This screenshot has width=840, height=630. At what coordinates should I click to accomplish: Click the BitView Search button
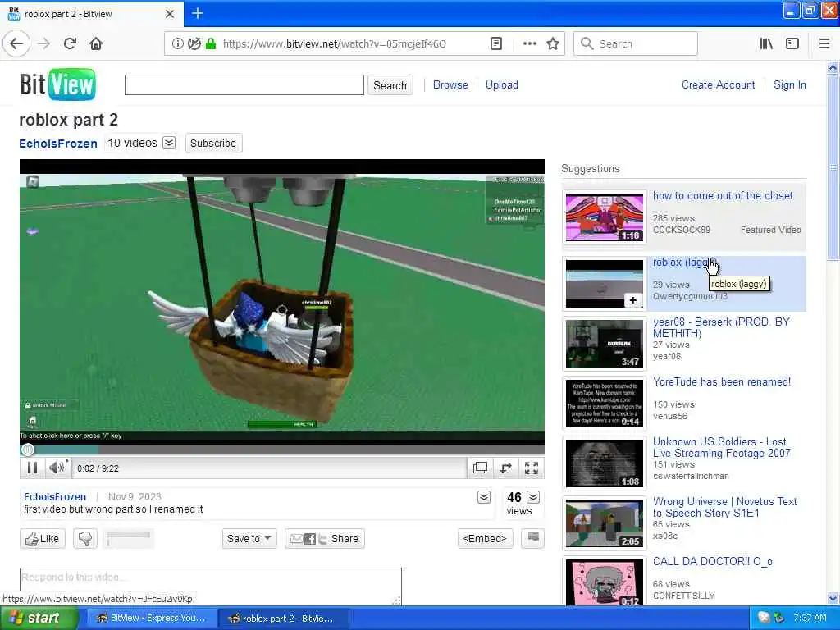pos(390,85)
